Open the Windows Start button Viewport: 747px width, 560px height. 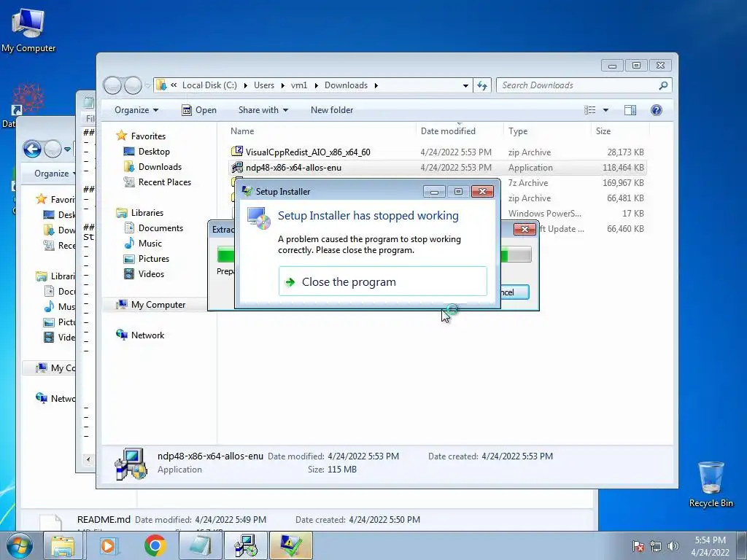click(x=20, y=545)
